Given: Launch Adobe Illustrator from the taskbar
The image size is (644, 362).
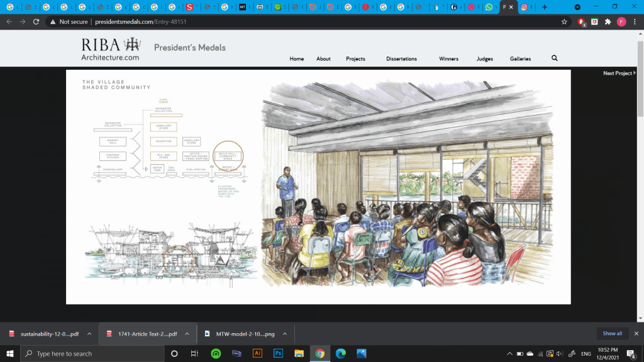Looking at the screenshot, I should (257, 353).
